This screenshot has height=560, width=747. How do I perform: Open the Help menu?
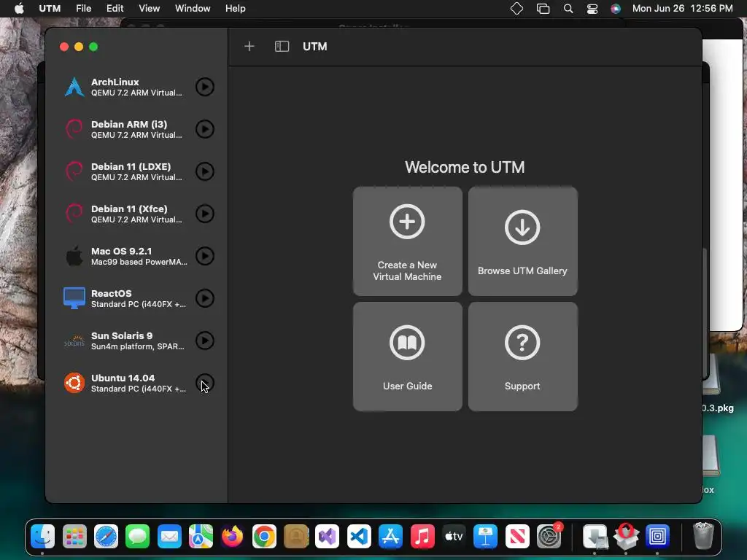point(236,8)
